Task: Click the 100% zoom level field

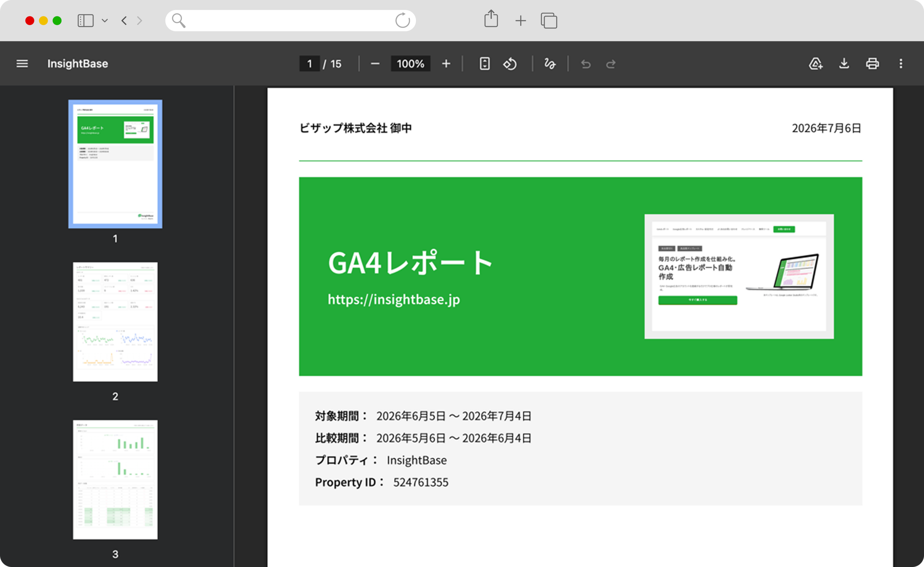Action: [410, 64]
